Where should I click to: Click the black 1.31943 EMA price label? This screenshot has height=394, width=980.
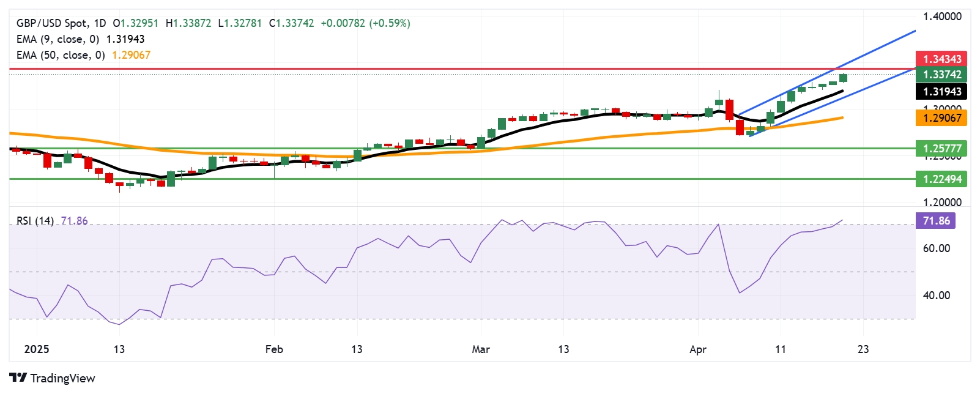pyautogui.click(x=941, y=92)
